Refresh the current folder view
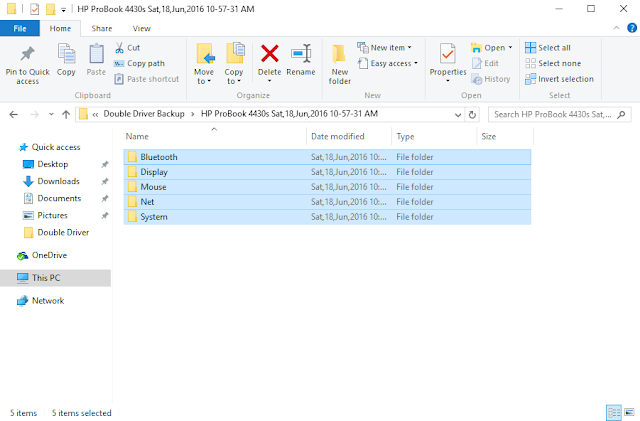The height and width of the screenshot is (421, 640). 472,115
